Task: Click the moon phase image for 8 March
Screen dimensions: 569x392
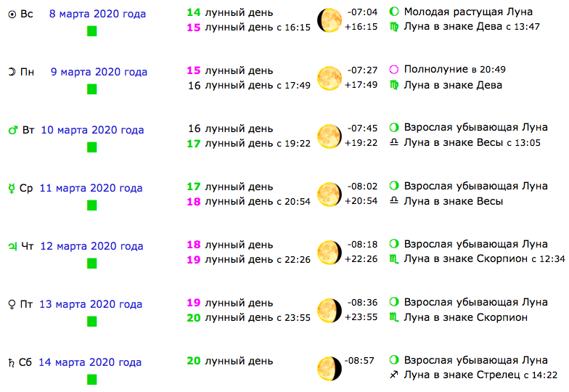Action: pyautogui.click(x=329, y=20)
